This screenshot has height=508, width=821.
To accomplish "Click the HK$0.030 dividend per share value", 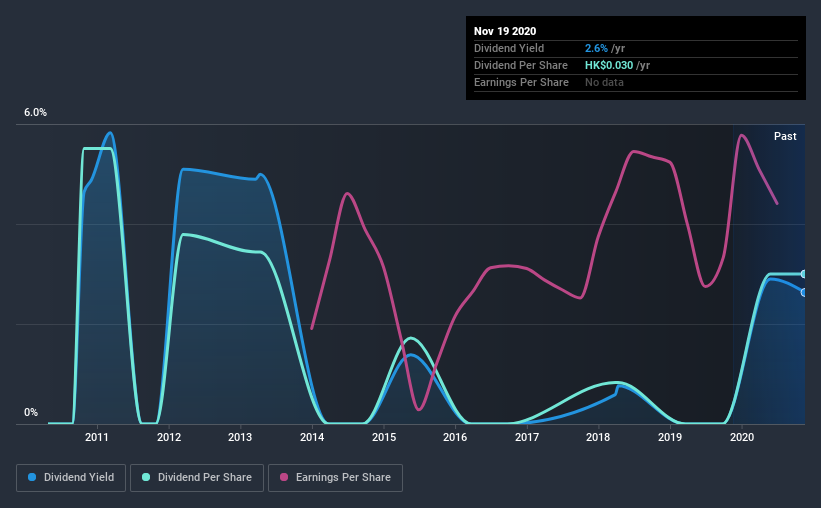I will click(609, 65).
